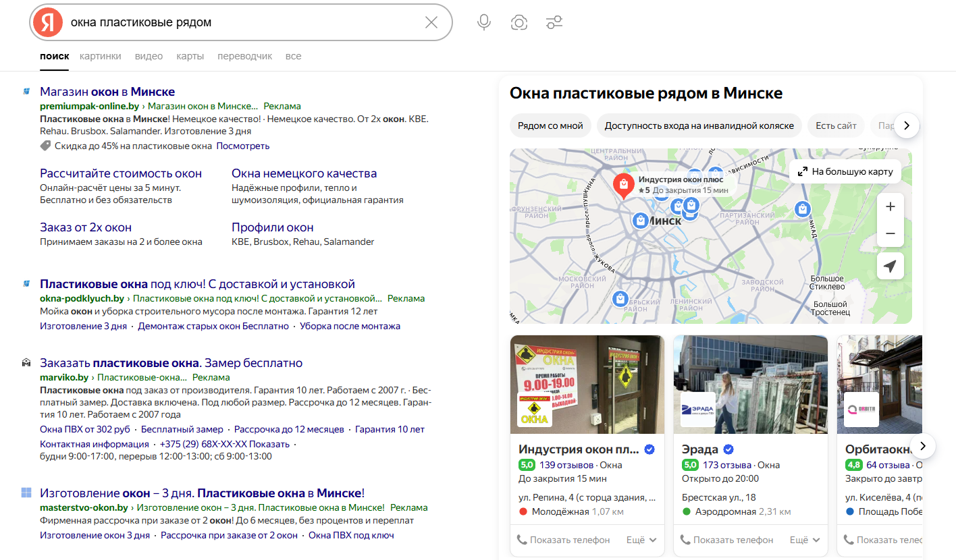
Task: Open the Эрада card photo
Action: (x=751, y=385)
